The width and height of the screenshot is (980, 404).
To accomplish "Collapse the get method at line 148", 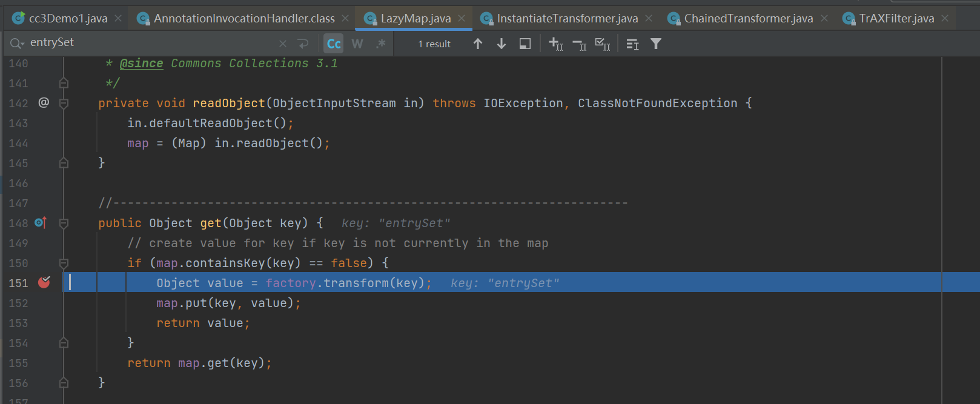I will [64, 224].
